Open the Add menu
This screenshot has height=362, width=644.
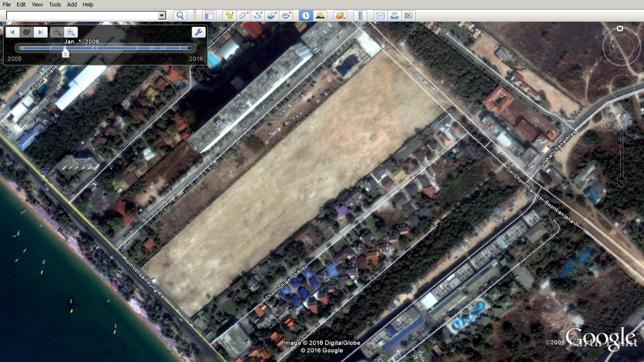click(x=72, y=5)
